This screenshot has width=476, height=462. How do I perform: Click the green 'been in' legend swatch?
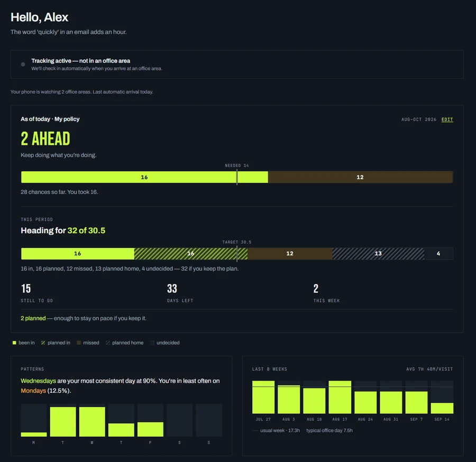point(14,343)
